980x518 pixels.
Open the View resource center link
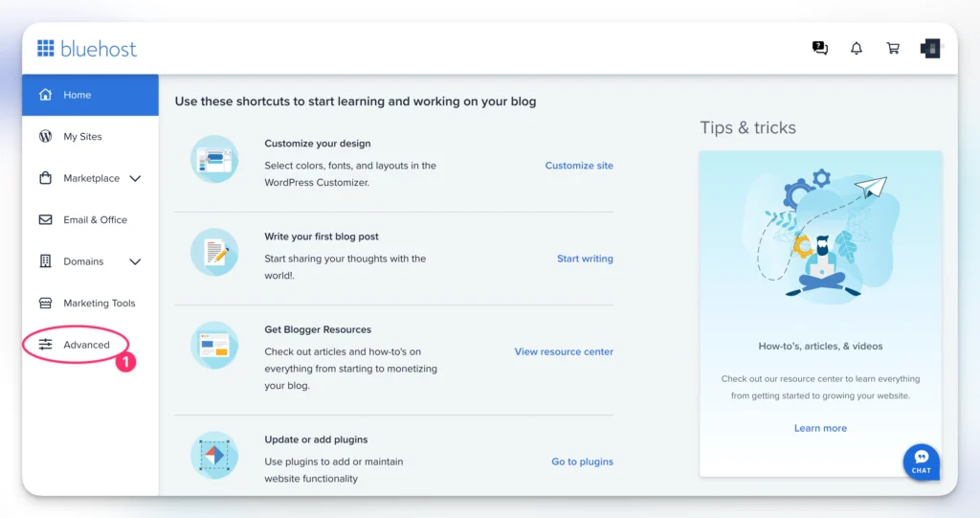[564, 351]
